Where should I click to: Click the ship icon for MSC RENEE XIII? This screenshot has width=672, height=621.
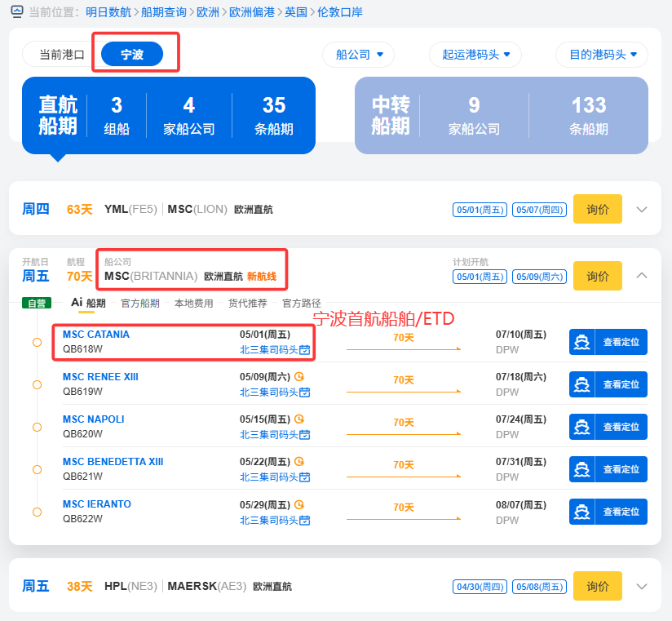tap(582, 384)
